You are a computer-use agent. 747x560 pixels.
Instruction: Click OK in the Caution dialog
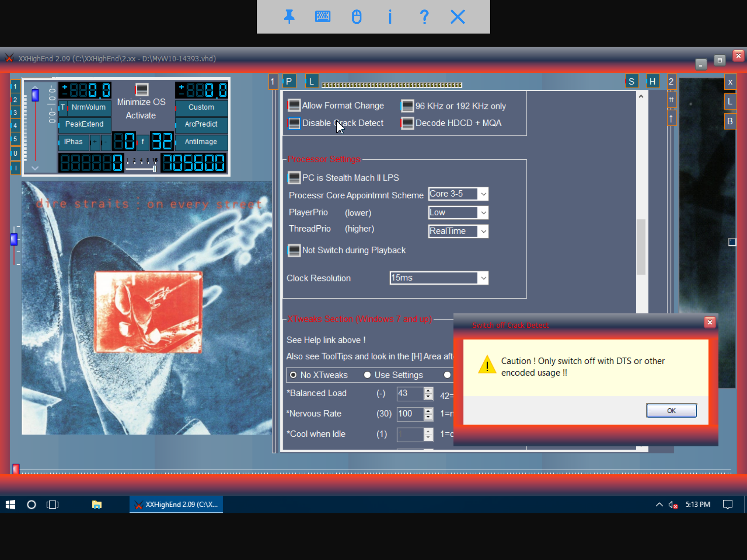click(671, 411)
